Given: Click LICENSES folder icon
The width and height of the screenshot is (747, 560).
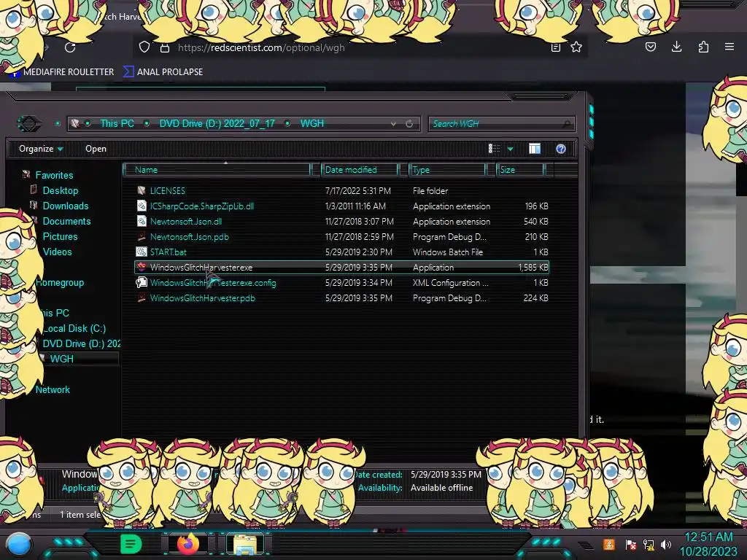Looking at the screenshot, I should pos(141,190).
